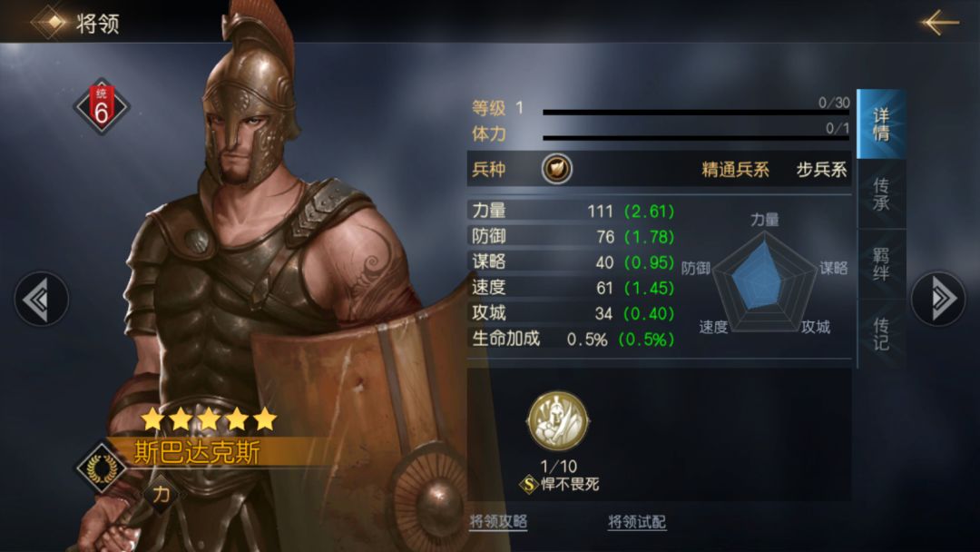The image size is (980, 552).
Task: Click the 力 attribute diamond badge
Action: pos(162,495)
